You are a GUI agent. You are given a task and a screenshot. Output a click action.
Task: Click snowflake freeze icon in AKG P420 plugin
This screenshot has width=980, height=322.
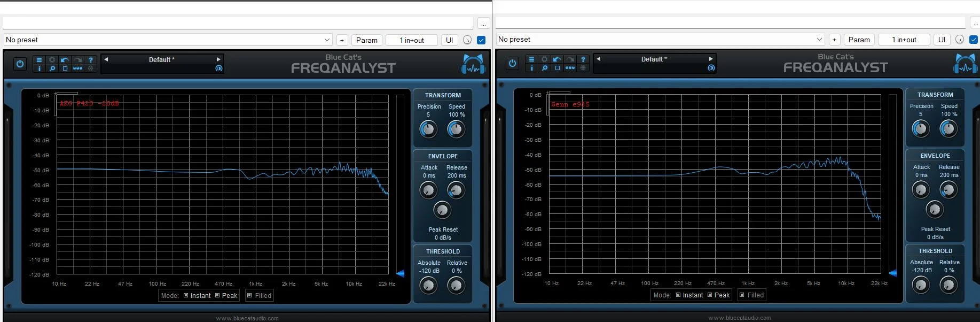coord(91,68)
